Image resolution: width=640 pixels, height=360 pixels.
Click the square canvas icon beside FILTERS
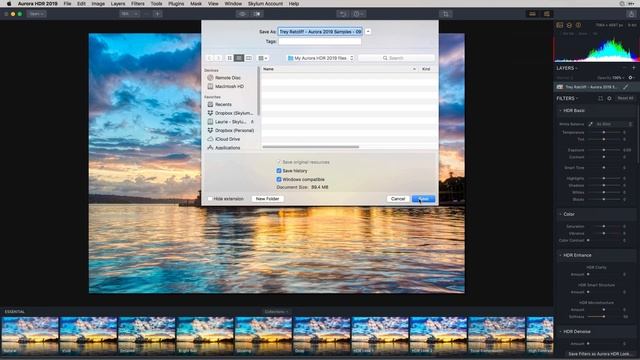tap(600, 98)
